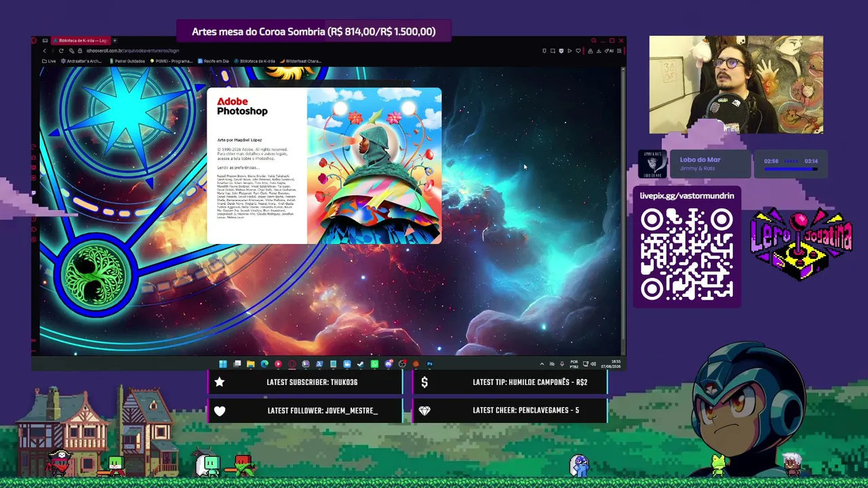Click the Opera player triangle icon
The width and height of the screenshot is (868, 488).
click(x=569, y=51)
